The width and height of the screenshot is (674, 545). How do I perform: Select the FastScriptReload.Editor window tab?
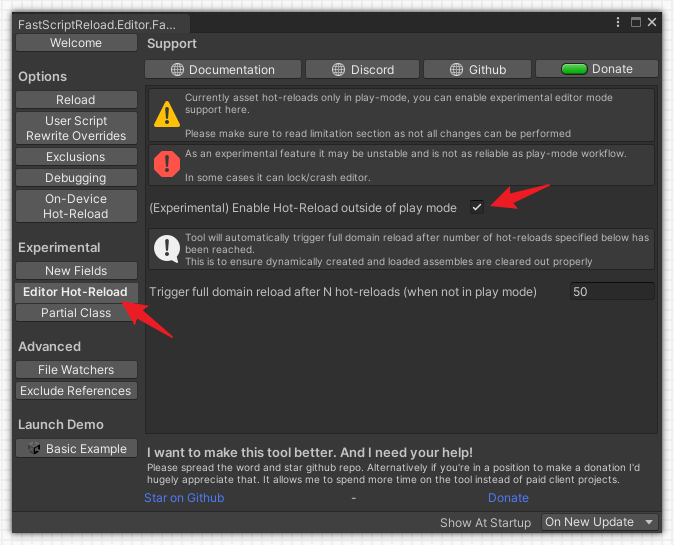100,24
